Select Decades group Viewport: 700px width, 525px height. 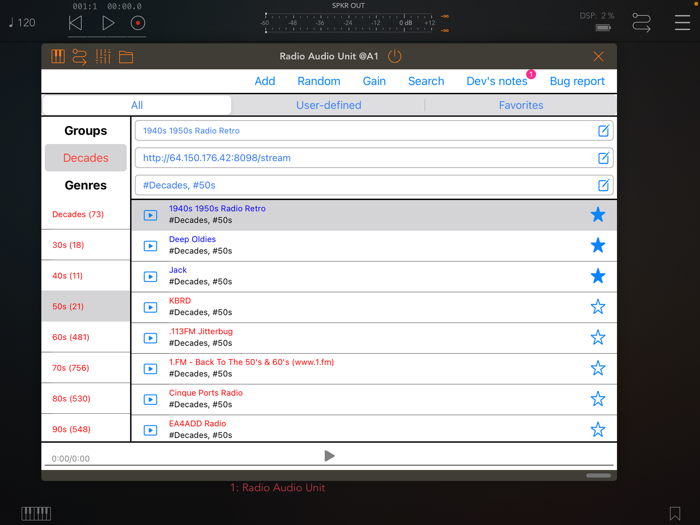pos(86,158)
